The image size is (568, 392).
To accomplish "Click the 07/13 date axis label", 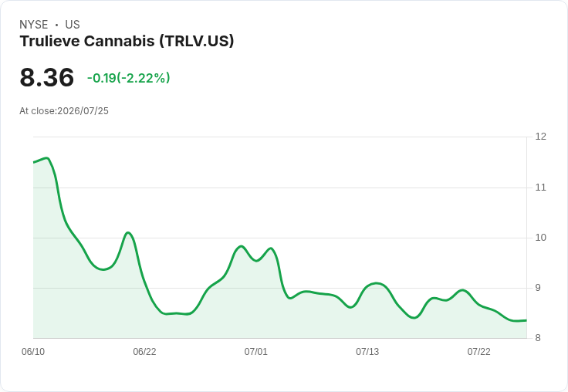I will [x=367, y=352].
